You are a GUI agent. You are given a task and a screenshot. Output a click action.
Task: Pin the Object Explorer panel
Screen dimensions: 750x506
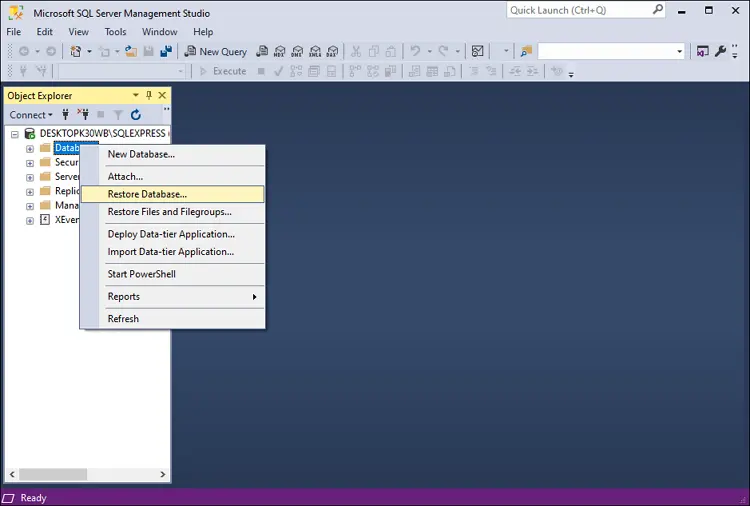coord(149,95)
